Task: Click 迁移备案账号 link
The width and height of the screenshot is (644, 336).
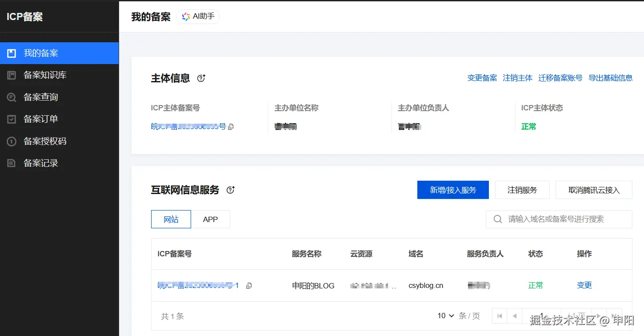Action: pyautogui.click(x=560, y=78)
